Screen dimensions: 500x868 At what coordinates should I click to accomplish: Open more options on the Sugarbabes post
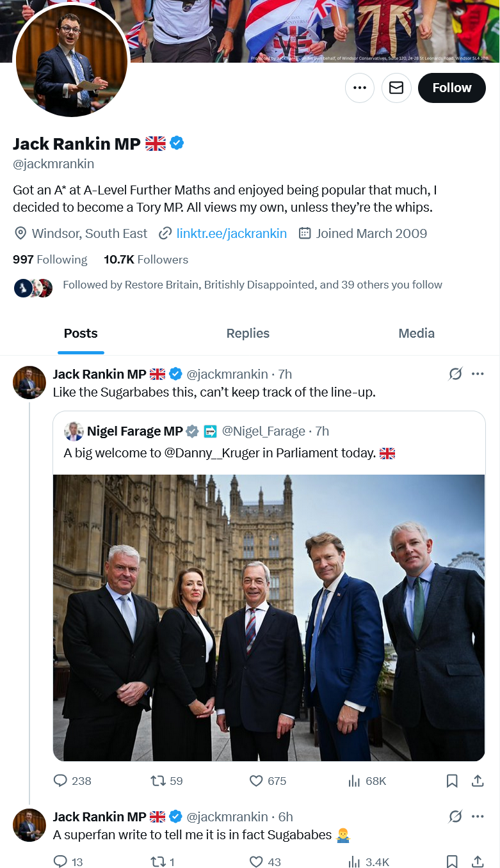pyautogui.click(x=478, y=374)
